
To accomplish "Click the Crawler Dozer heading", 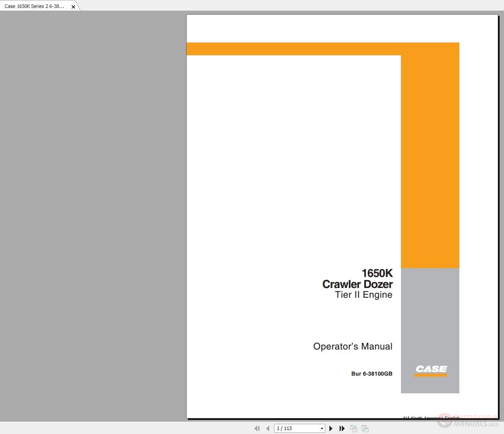I will point(357,284).
